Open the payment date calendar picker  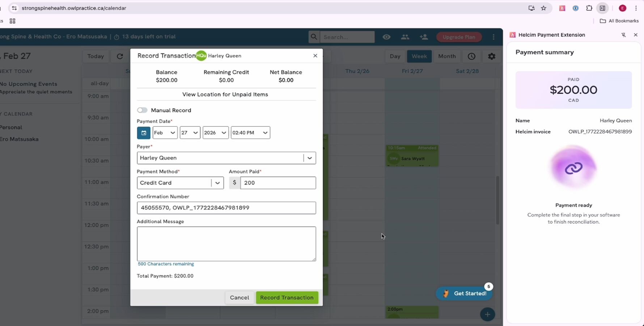tap(144, 133)
